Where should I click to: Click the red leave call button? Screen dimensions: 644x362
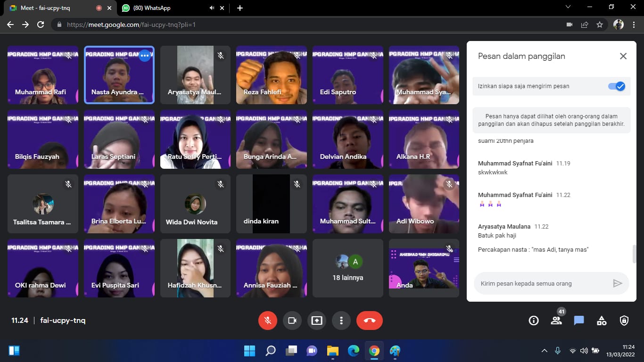pos(369,321)
